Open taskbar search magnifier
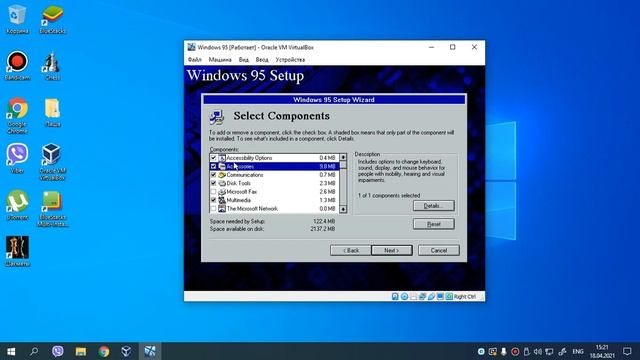The width and height of the screenshot is (640, 360). [34, 351]
